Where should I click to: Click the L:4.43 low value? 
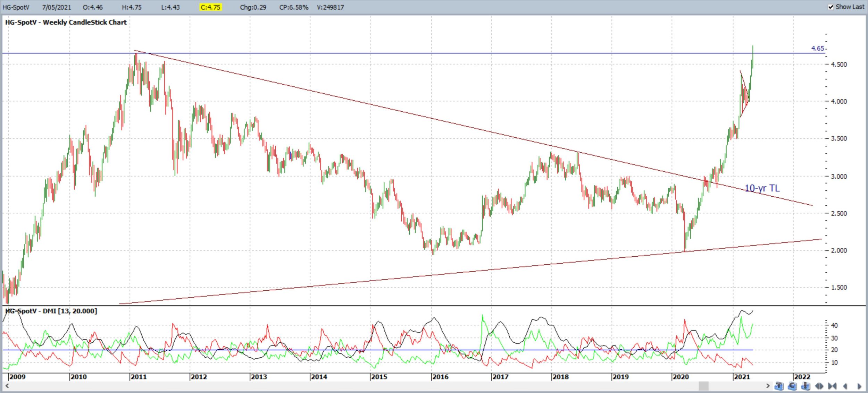coord(170,7)
